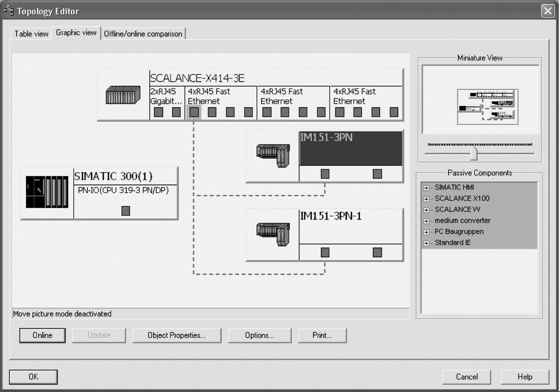Click the right port of IM151-3PN-1

(377, 252)
